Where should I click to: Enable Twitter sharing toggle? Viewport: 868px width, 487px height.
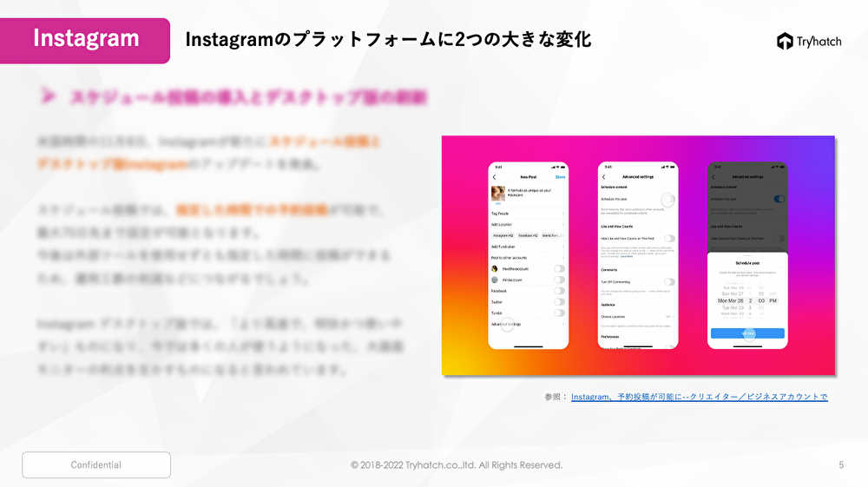click(x=560, y=302)
